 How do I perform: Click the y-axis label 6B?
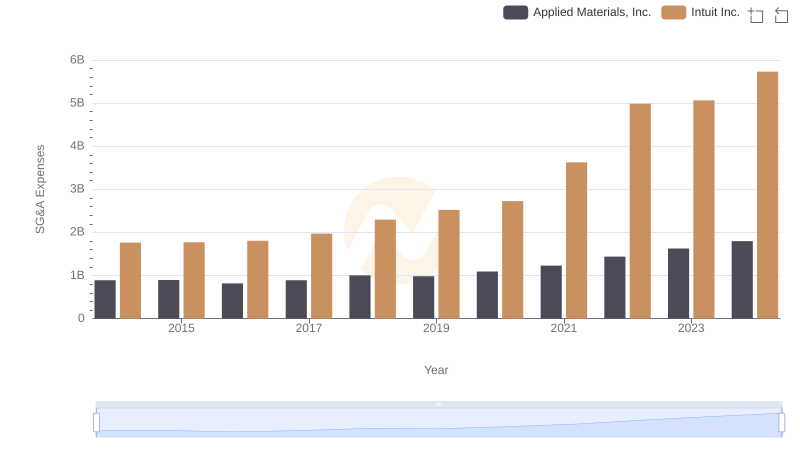pos(77,60)
